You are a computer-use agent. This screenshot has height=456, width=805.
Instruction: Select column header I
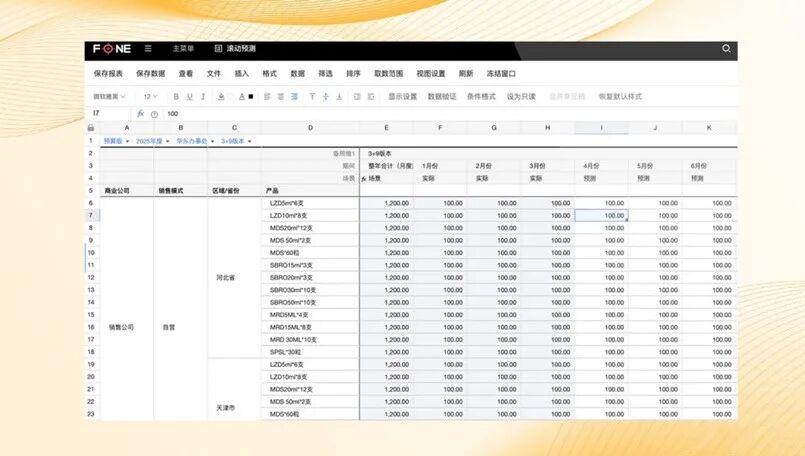point(601,128)
